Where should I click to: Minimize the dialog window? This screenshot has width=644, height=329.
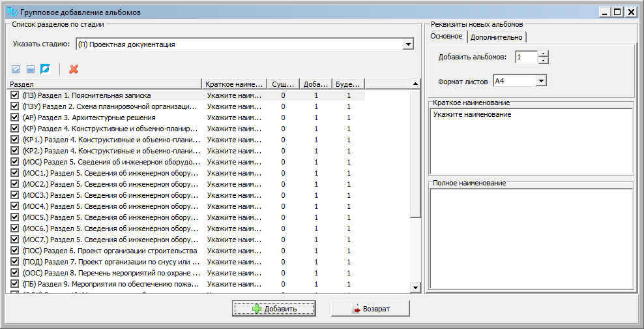pos(604,12)
